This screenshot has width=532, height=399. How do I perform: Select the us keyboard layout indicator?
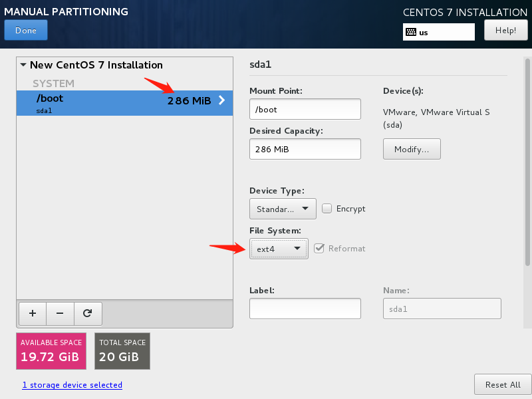[439, 32]
